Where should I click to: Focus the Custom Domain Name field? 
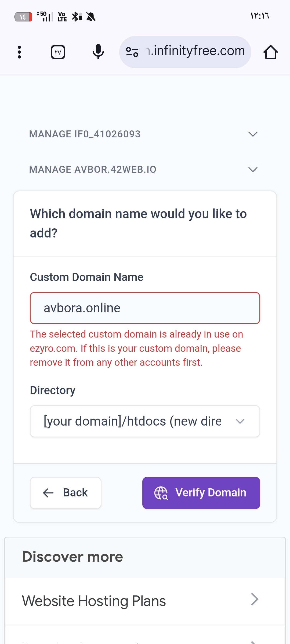145,308
